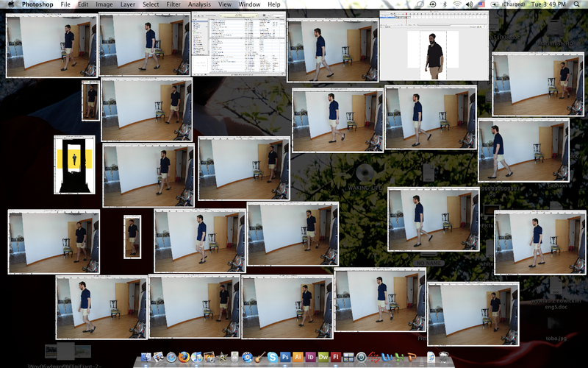Image resolution: width=588 pixels, height=368 pixels.
Task: Launch Skype from the Dock
Action: tap(273, 357)
